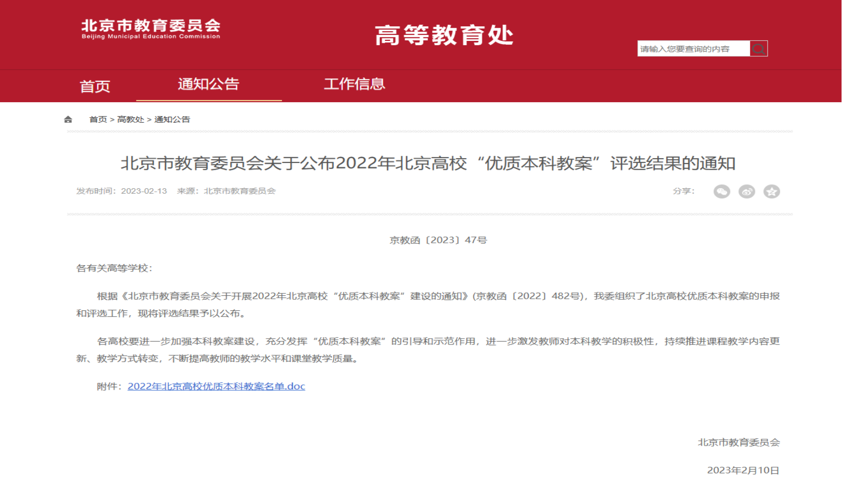
Task: Click the 来源: 北京市教育委员会 text
Action: (226, 191)
